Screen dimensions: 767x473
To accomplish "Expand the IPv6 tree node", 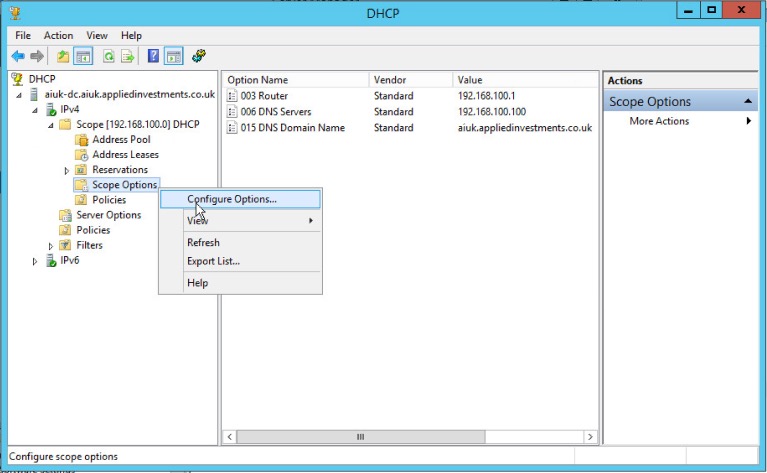I will pyautogui.click(x=36, y=261).
